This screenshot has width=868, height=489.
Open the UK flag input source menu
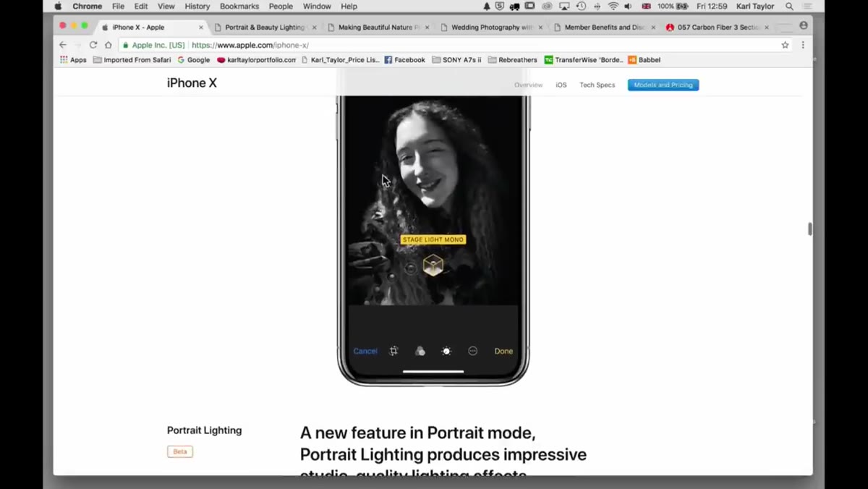(x=646, y=7)
